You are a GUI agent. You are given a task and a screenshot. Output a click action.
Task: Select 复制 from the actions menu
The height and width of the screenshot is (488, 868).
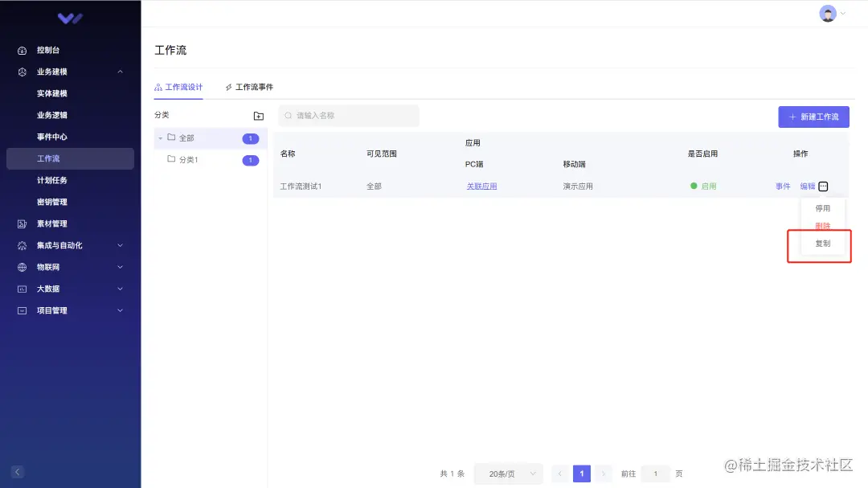coord(823,243)
